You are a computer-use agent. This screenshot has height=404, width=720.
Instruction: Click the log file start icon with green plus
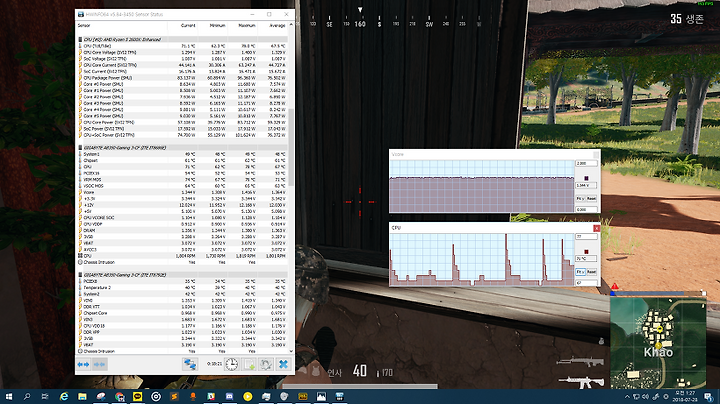(x=249, y=365)
